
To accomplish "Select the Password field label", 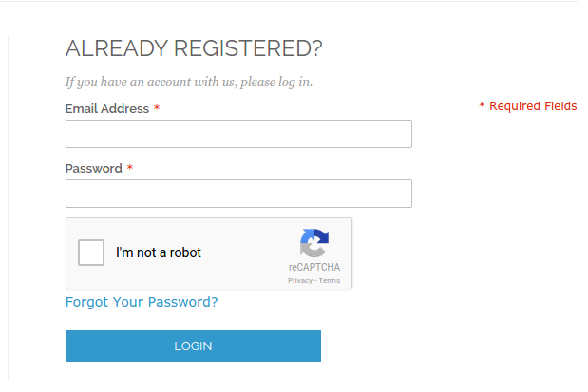I will tap(94, 169).
